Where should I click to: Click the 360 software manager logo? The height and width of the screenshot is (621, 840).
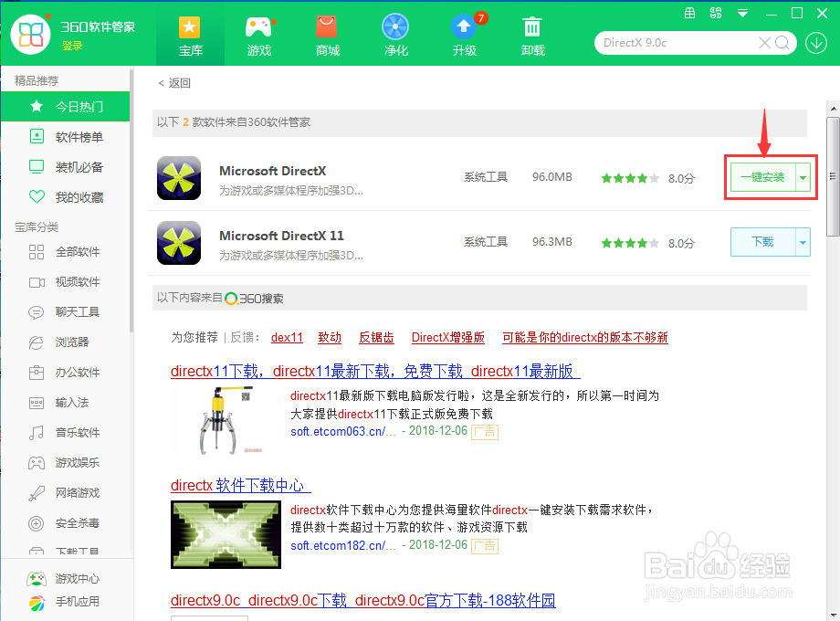click(x=31, y=35)
